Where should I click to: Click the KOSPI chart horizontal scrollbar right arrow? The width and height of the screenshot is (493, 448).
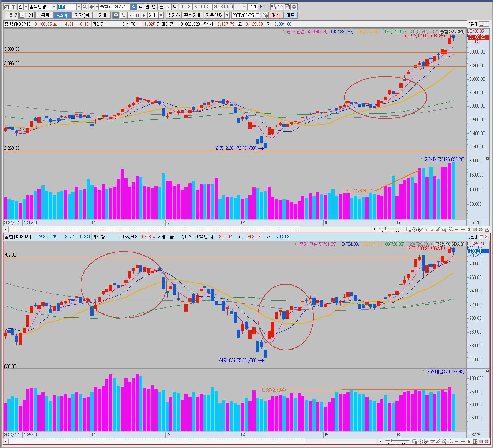point(375,229)
